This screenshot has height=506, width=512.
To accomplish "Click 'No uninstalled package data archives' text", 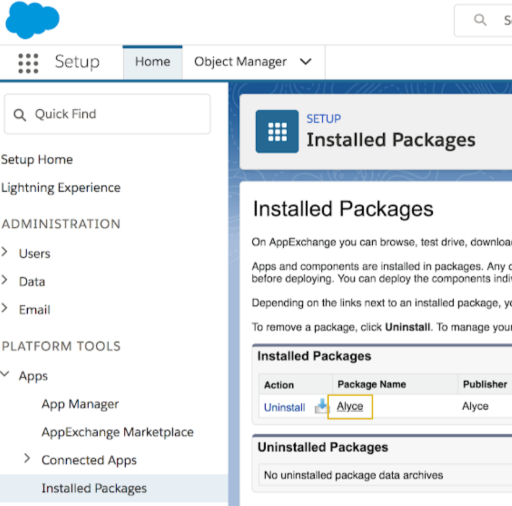I will click(x=353, y=475).
